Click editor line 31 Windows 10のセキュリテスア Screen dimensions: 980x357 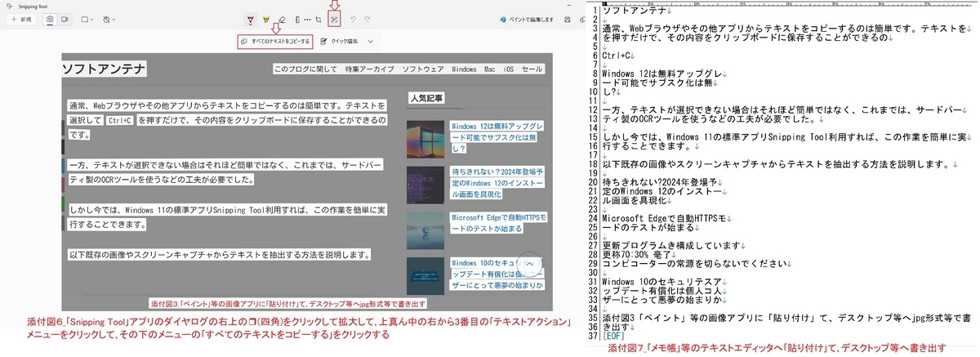point(663,282)
